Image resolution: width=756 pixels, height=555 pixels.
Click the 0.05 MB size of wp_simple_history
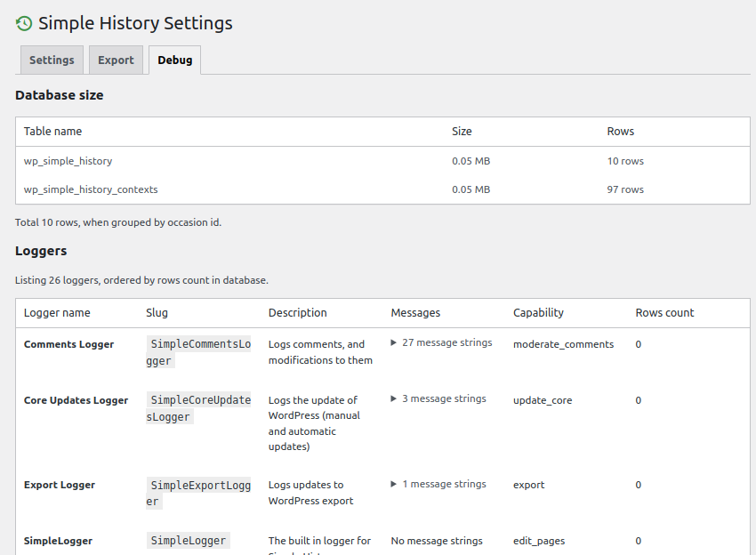(x=471, y=161)
